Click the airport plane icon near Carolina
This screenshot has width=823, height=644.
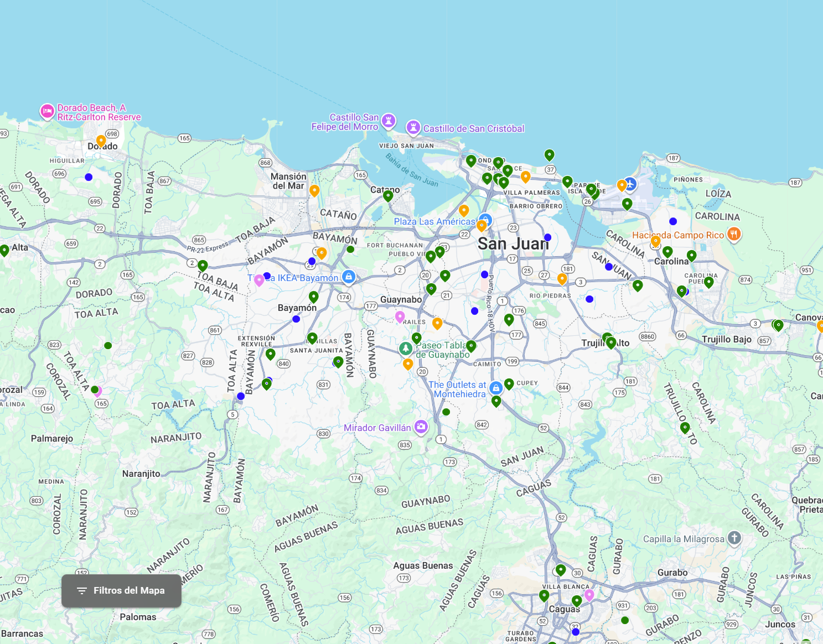click(x=630, y=184)
